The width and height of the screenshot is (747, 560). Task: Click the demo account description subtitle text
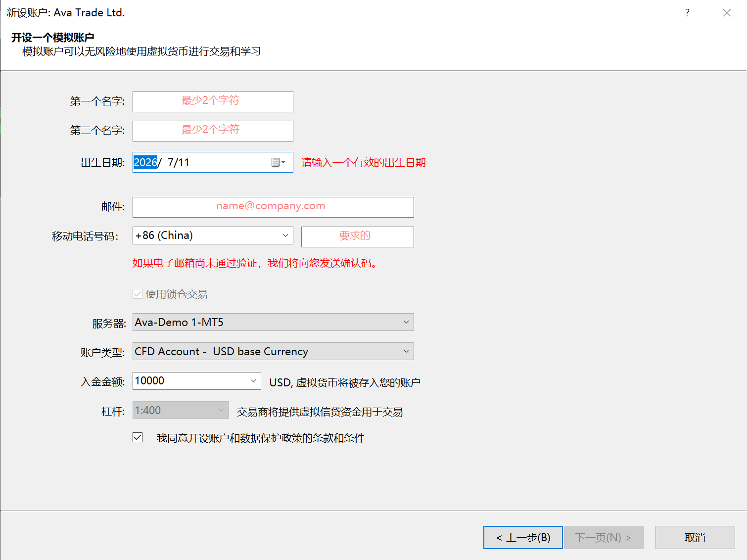[x=141, y=51]
